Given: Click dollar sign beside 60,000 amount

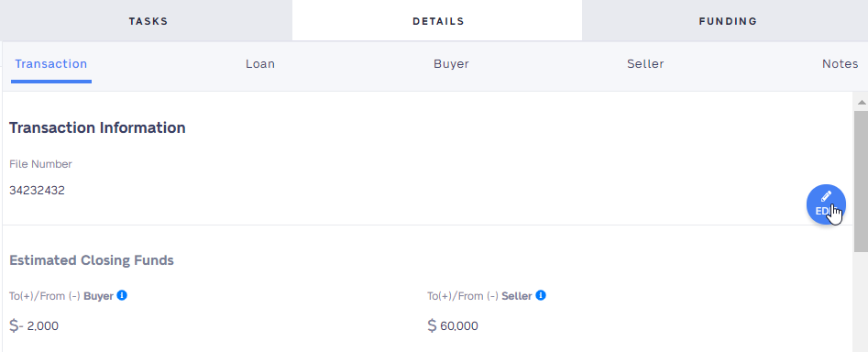Looking at the screenshot, I should tap(433, 325).
